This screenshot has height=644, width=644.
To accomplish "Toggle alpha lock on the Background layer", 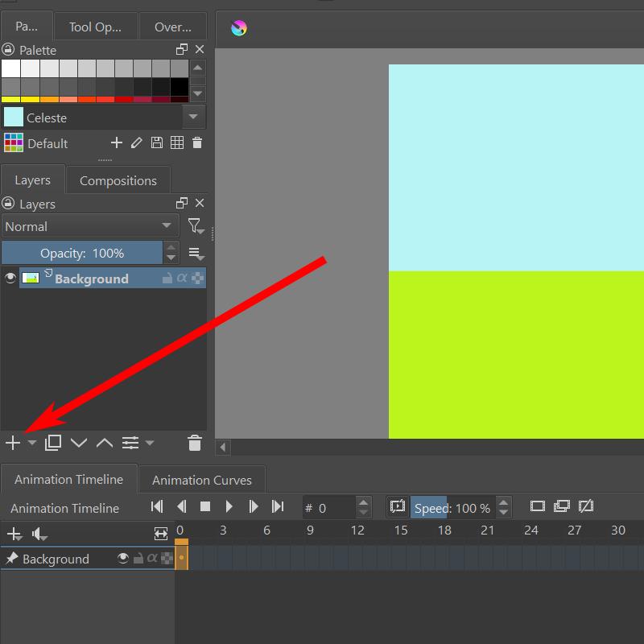I will point(180,278).
